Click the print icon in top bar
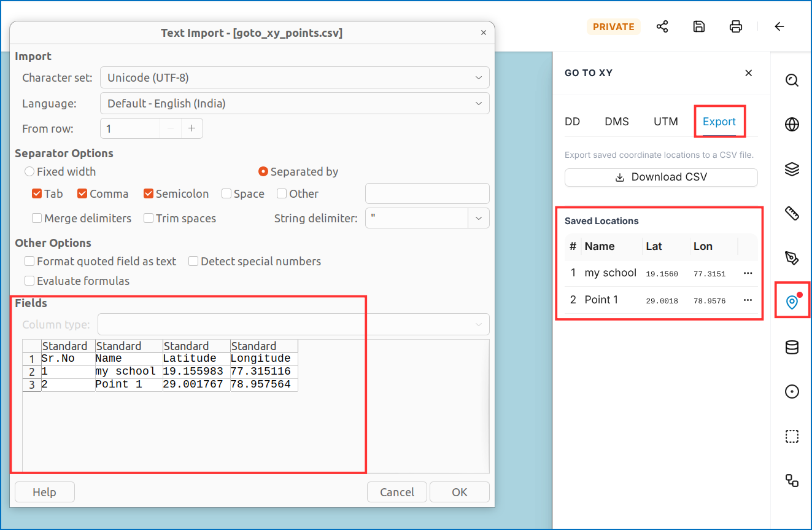Viewport: 812px width, 530px height. tap(736, 26)
